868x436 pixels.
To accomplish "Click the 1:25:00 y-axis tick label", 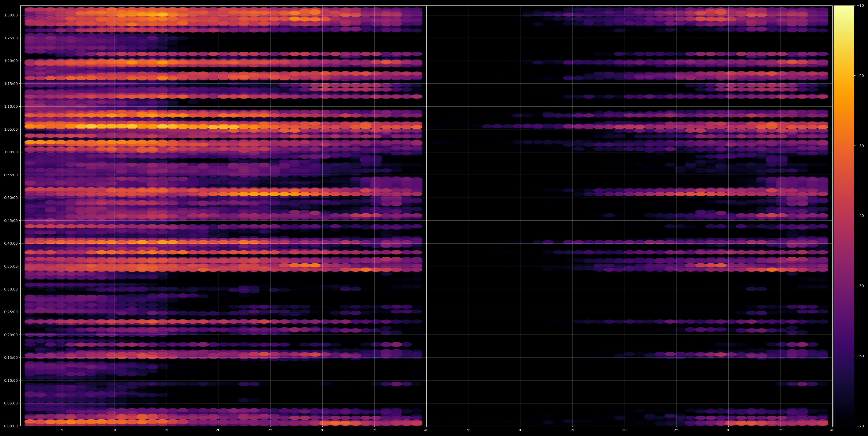I will coord(10,38).
